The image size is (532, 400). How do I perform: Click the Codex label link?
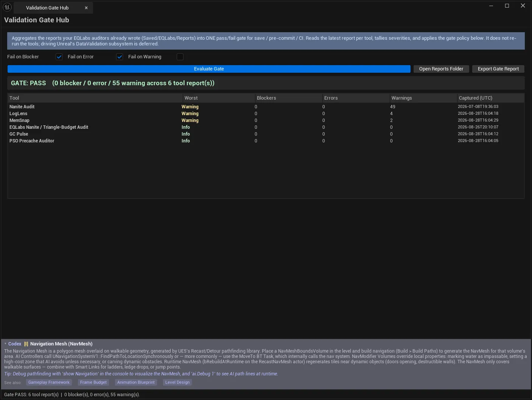tap(15, 344)
